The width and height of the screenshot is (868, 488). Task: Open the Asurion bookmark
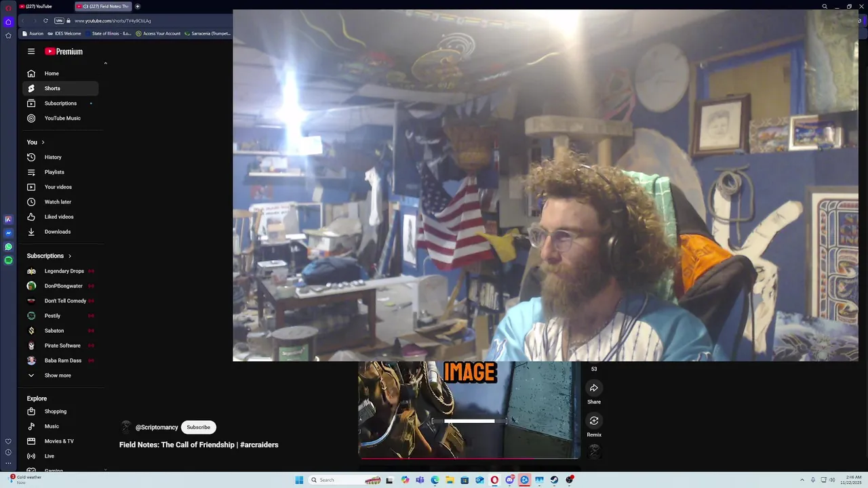tap(33, 33)
